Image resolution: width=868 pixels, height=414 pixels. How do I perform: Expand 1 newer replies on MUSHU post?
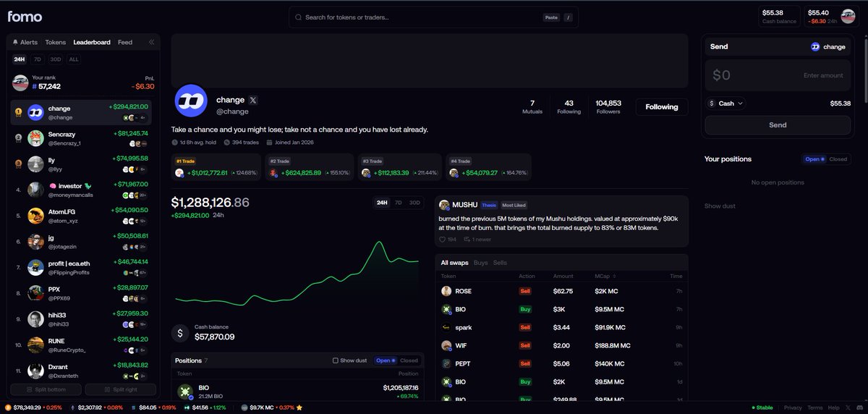[x=477, y=240]
